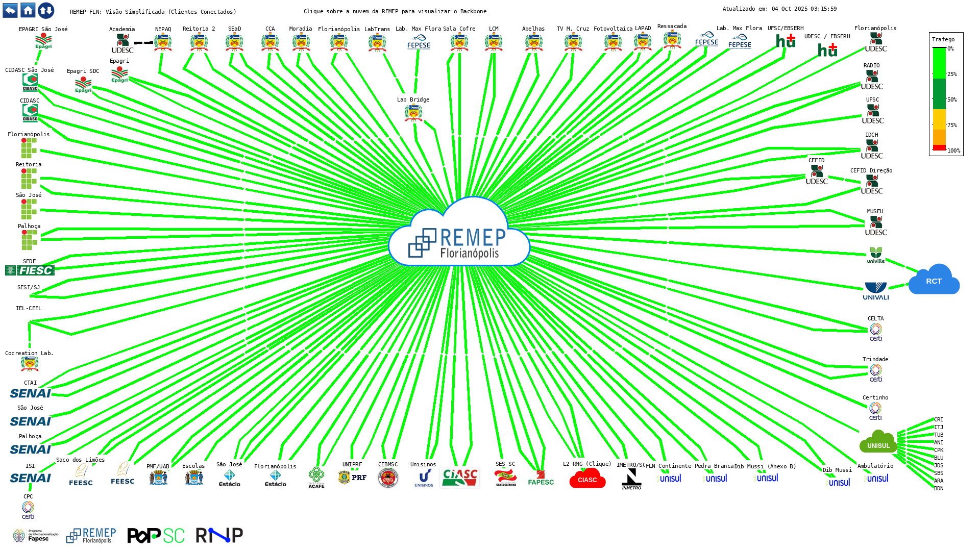The height and width of the screenshot is (551, 980).
Task: Select the Lab Bridge UFSC crest
Action: [x=413, y=112]
